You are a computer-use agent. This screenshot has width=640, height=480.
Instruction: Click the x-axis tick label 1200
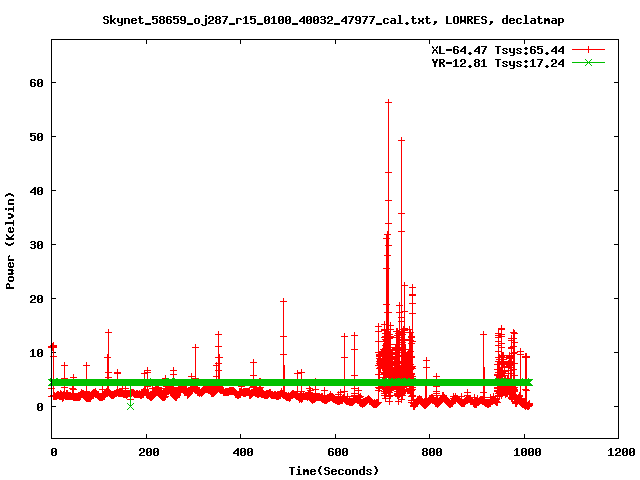[x=621, y=452]
